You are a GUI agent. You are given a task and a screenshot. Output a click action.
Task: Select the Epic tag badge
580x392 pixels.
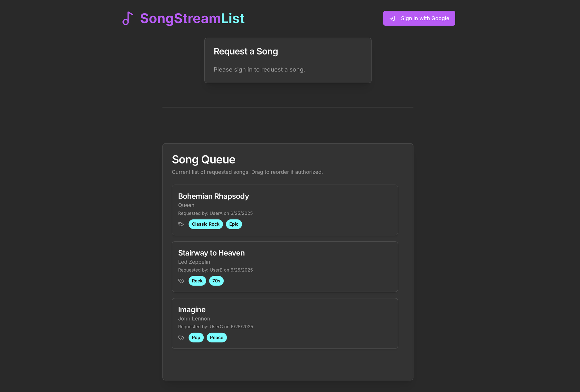point(234,224)
